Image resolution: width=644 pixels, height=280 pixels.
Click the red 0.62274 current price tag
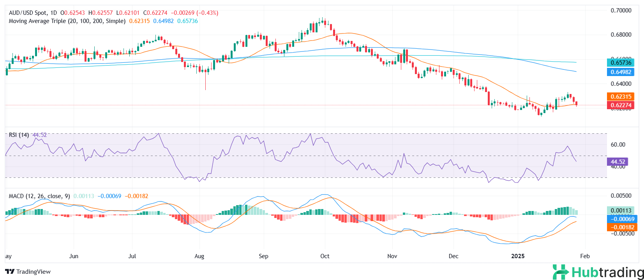621,105
